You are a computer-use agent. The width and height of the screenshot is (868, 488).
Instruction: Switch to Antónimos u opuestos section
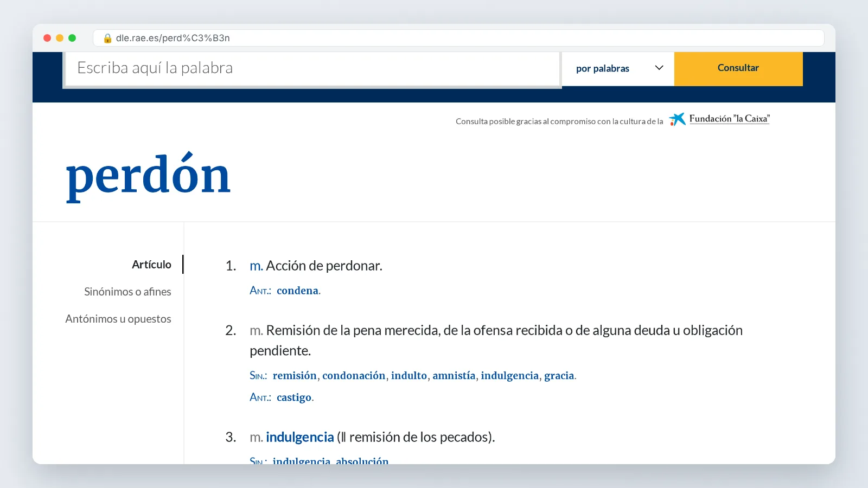click(118, 319)
